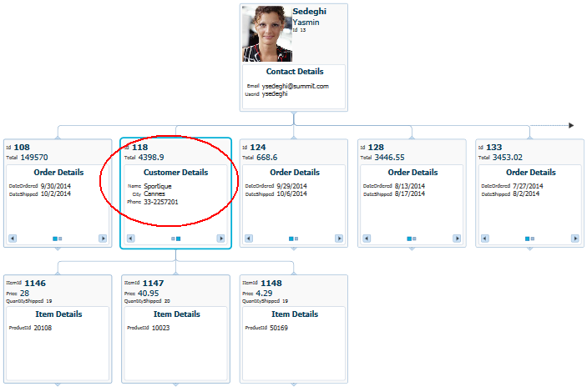Image resolution: width=587 pixels, height=392 pixels.
Task: Click date ordered 9/29/2014
Action: click(291, 186)
